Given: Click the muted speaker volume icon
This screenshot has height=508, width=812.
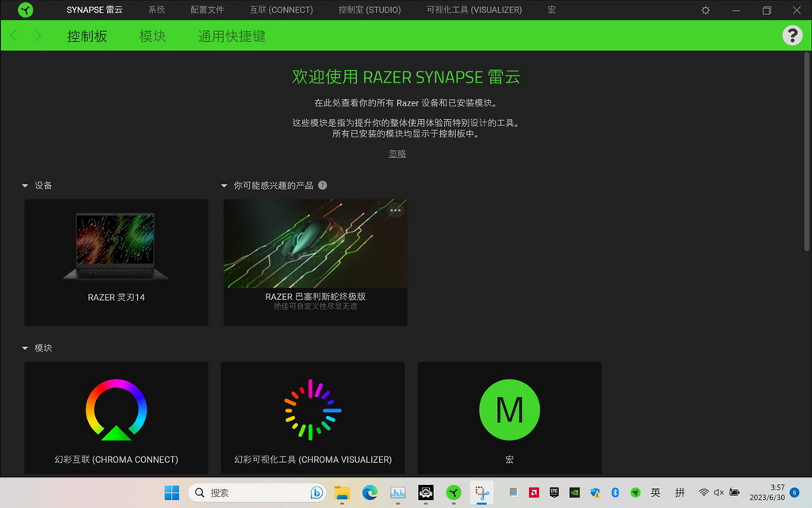Looking at the screenshot, I should pos(718,492).
